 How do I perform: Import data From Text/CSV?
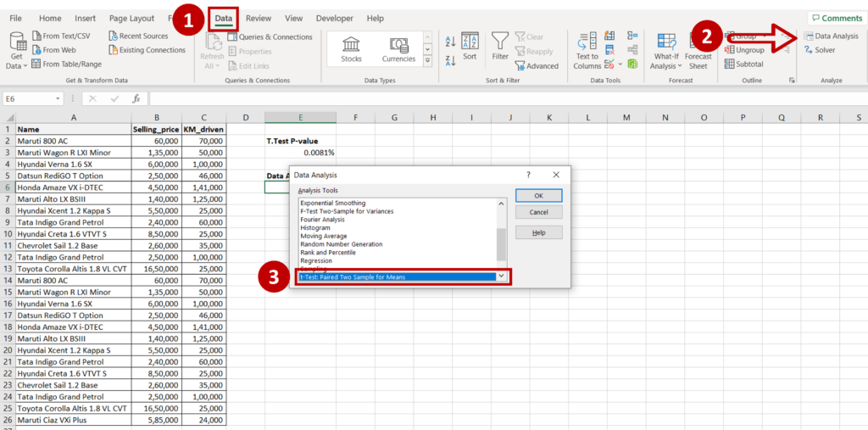(60, 36)
